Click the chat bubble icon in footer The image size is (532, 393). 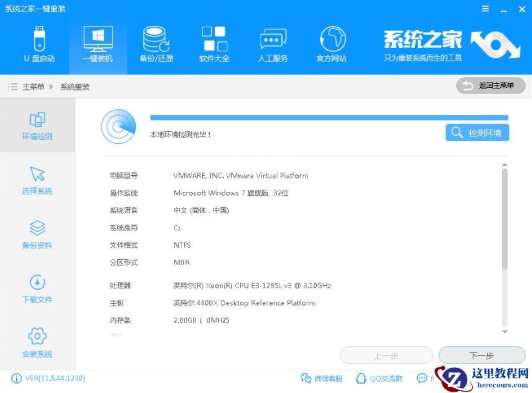(x=422, y=378)
